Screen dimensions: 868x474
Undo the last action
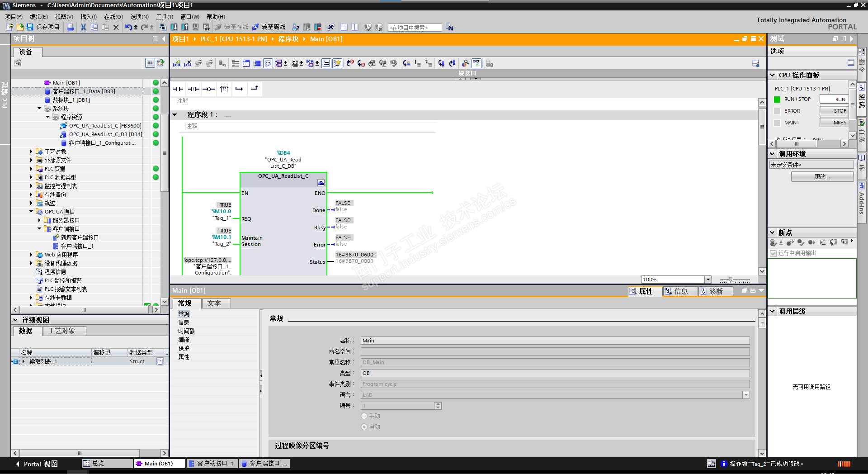pyautogui.click(x=128, y=27)
